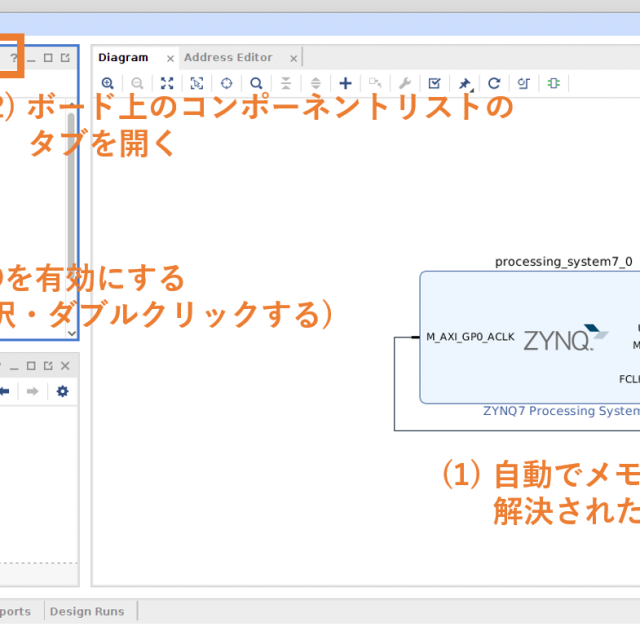Click the Search icon in diagram toolbar
The height and width of the screenshot is (640, 640).
point(256,84)
